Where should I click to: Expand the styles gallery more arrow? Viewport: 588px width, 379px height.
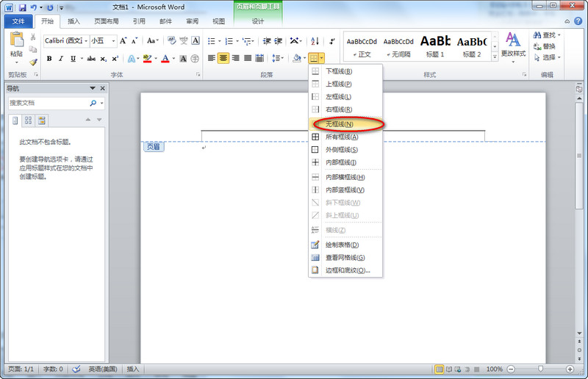(x=495, y=56)
